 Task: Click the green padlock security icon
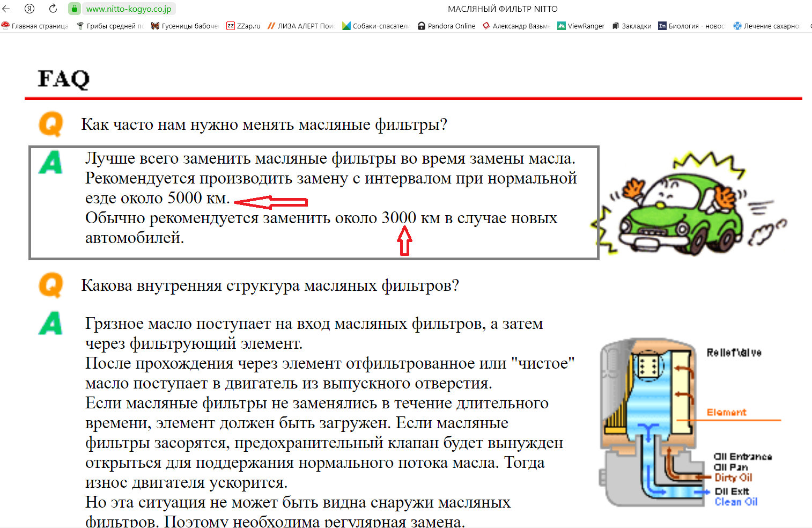[75, 9]
